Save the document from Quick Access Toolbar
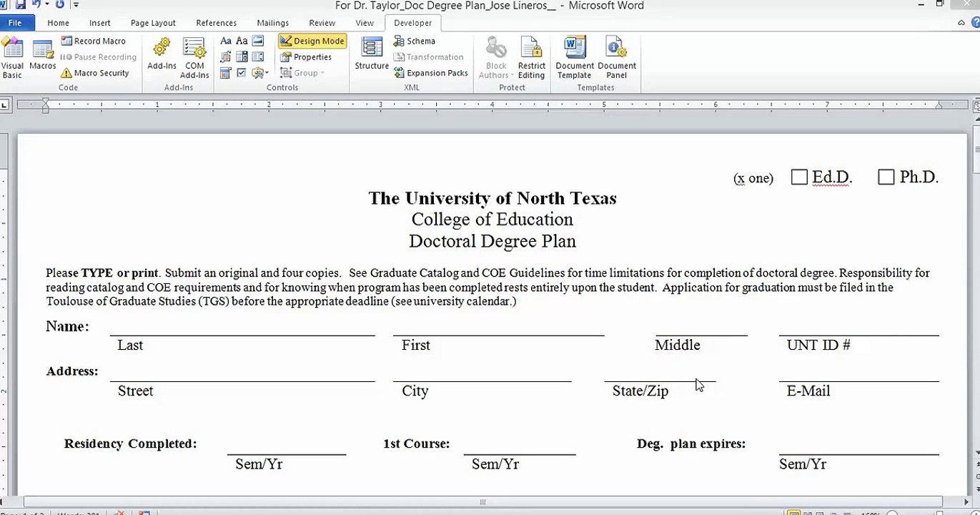 tap(21, 5)
